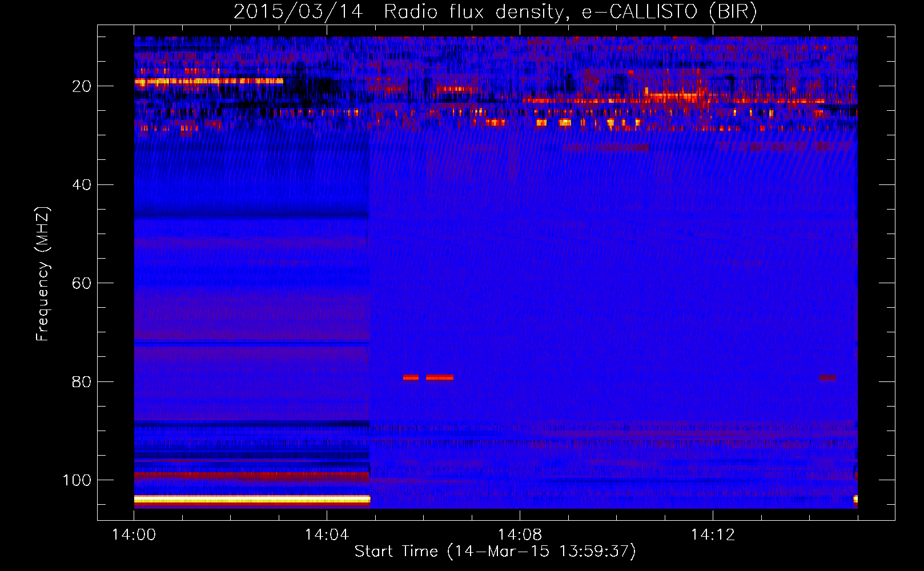
Task: Click the 'Frequency (MHZ)' y-axis label
Action: pos(43,274)
